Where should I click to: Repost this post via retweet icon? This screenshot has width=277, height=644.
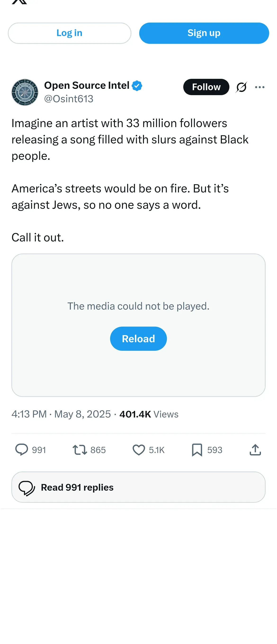click(80, 450)
